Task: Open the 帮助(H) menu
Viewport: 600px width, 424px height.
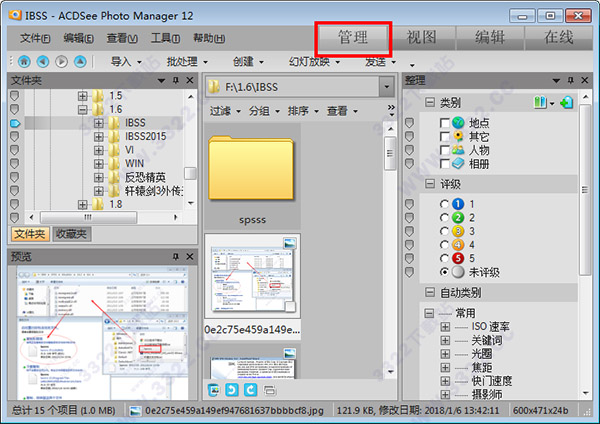Action: click(209, 38)
